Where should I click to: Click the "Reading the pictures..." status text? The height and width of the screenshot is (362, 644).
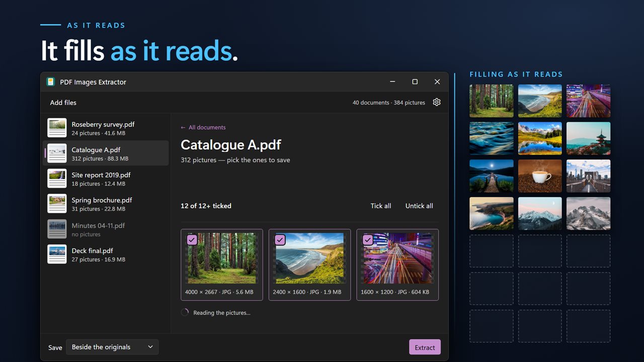click(x=222, y=313)
